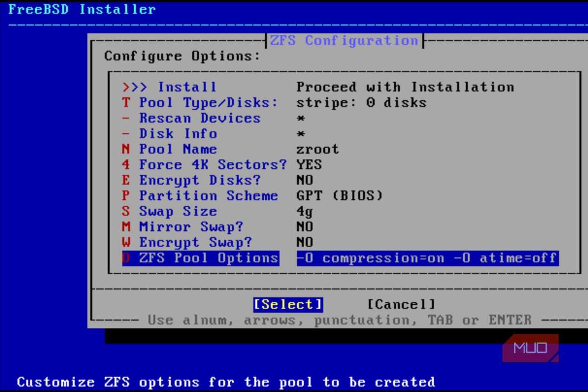Click the Select button
This screenshot has height=392, width=588.
287,305
